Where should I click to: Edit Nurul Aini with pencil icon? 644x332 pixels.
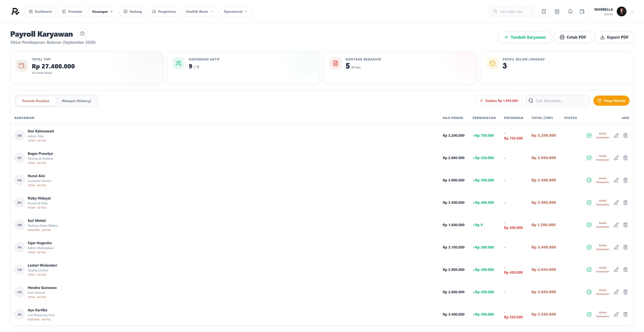[x=616, y=180]
